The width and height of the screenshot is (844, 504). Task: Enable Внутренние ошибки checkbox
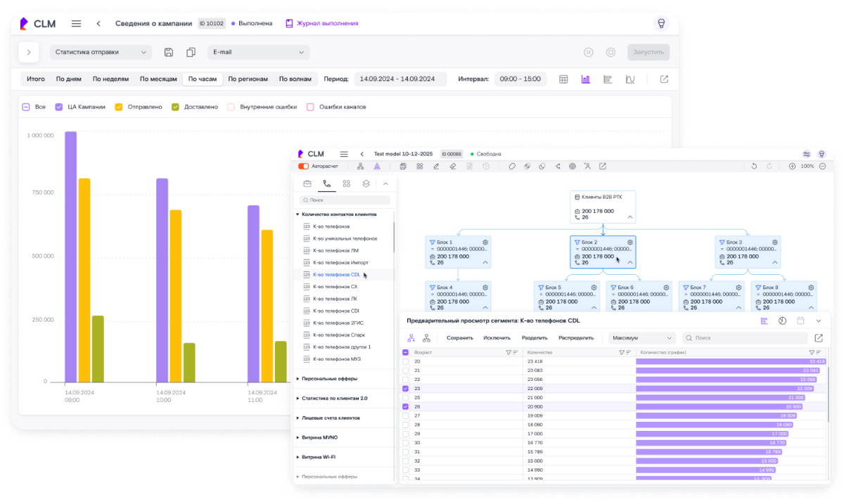click(x=231, y=108)
